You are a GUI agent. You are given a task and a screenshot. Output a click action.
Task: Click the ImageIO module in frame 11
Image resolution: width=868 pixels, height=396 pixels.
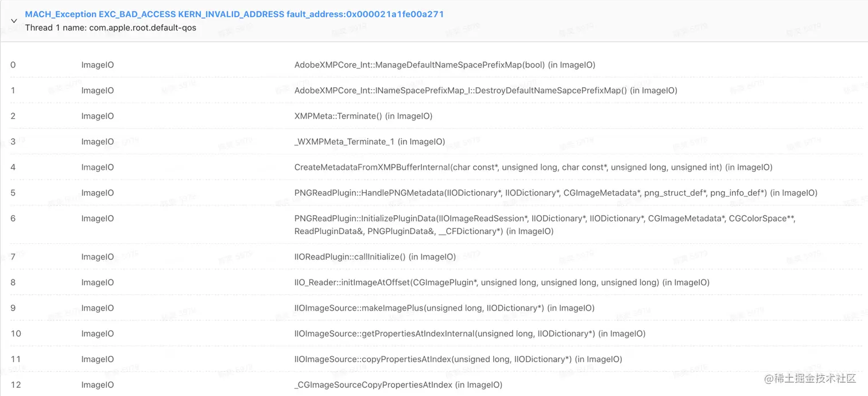tap(98, 359)
